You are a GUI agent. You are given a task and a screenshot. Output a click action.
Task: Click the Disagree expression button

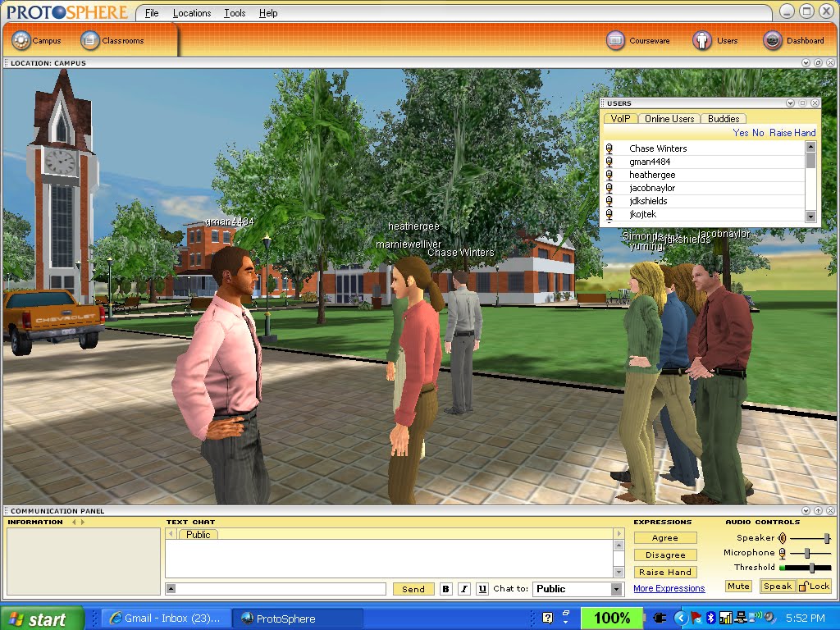pos(664,555)
